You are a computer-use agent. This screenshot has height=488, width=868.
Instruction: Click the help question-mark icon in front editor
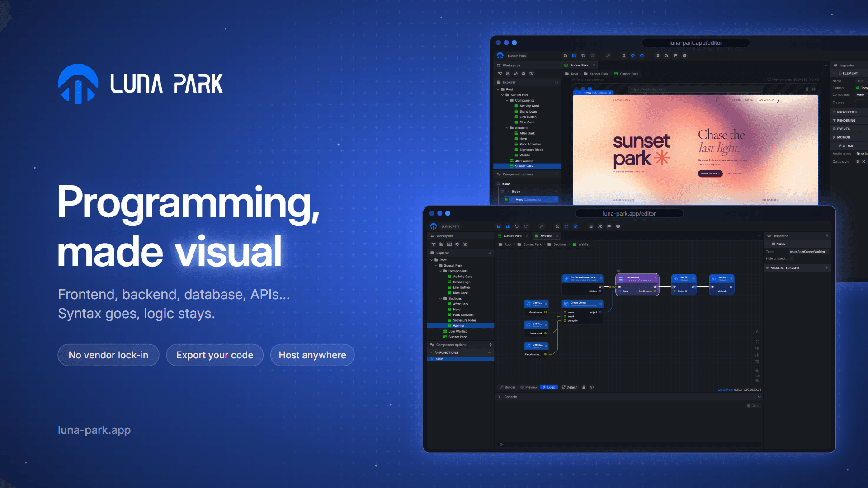coord(618,226)
